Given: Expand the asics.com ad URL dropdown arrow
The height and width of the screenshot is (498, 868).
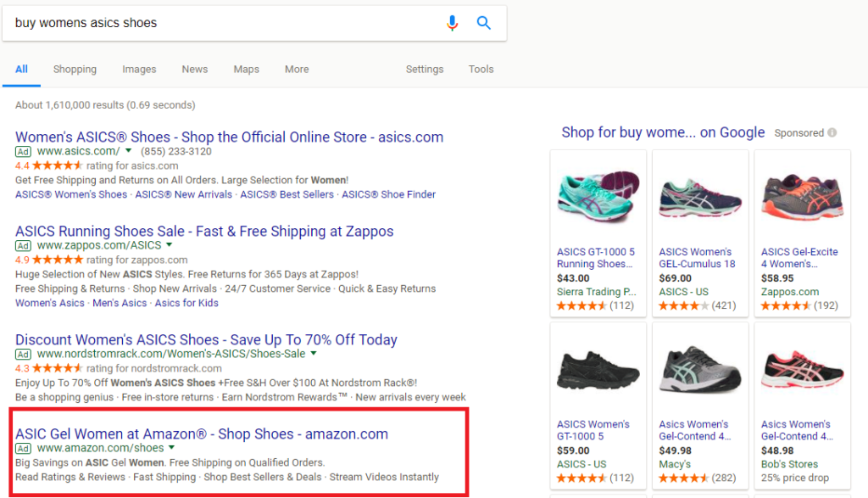Looking at the screenshot, I should click(x=129, y=151).
